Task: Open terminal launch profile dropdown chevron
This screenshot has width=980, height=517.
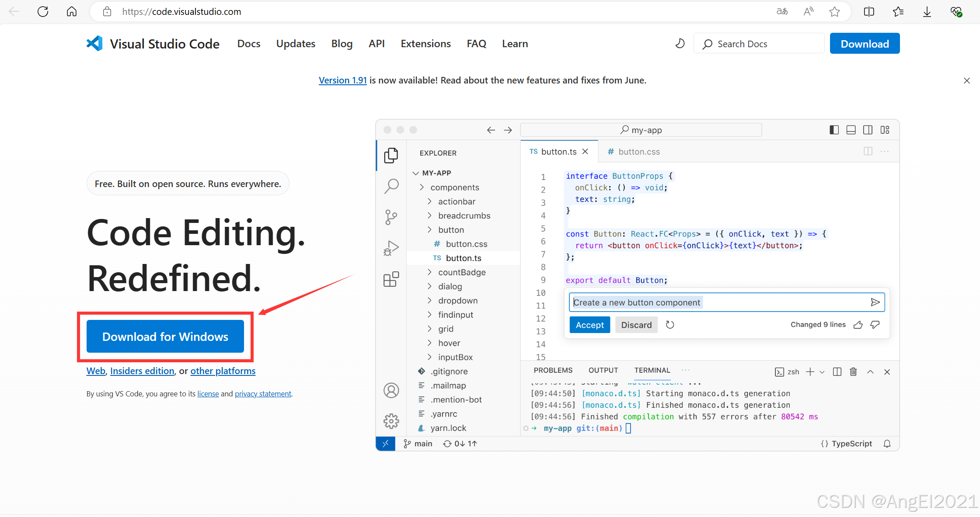Action: point(822,372)
